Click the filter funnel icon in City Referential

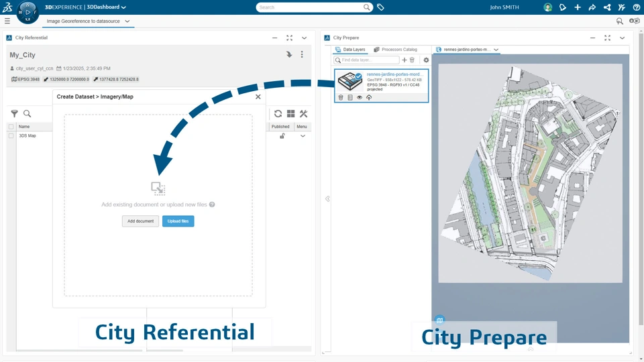(14, 114)
